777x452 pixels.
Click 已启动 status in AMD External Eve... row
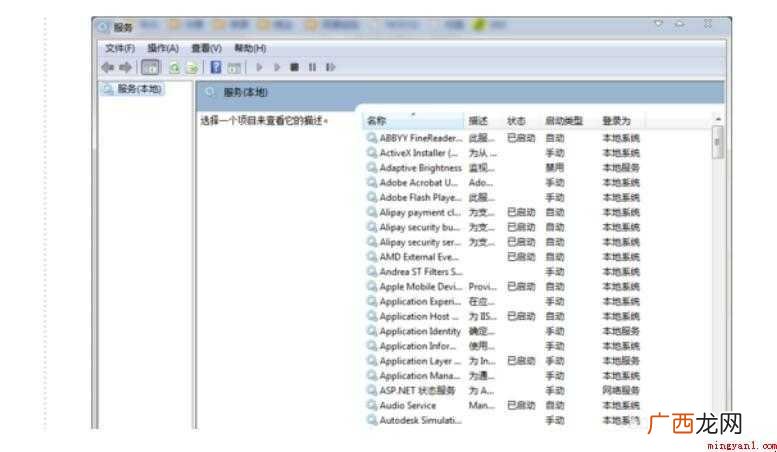click(x=521, y=257)
